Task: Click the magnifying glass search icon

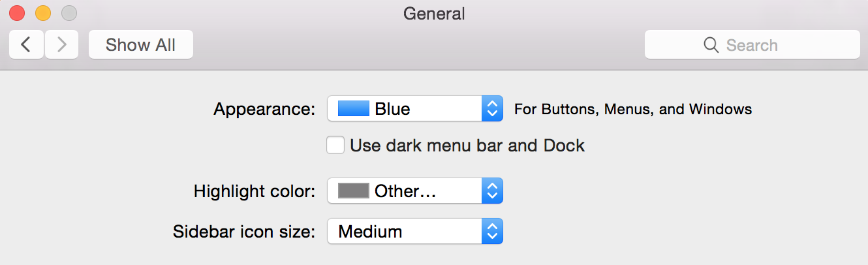Action: click(711, 45)
